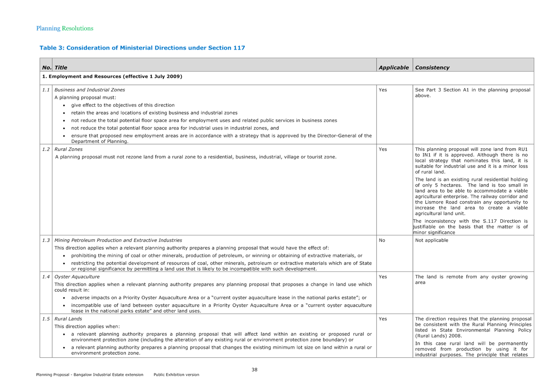
Task: Click 'Rural Planning Principles' consistency paragraph
Action: (473, 327)
